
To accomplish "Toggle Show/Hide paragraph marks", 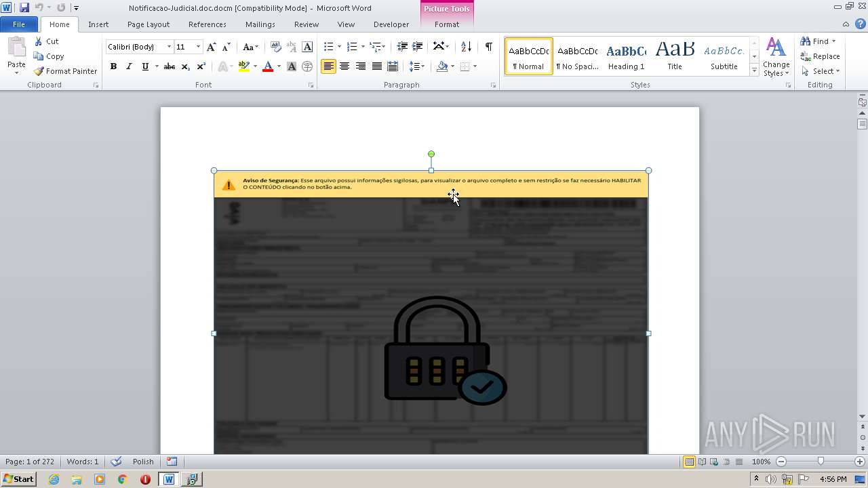I will tap(488, 47).
